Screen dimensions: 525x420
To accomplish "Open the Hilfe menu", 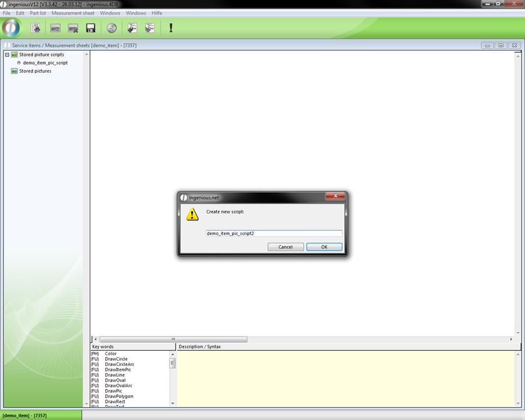I will (157, 13).
